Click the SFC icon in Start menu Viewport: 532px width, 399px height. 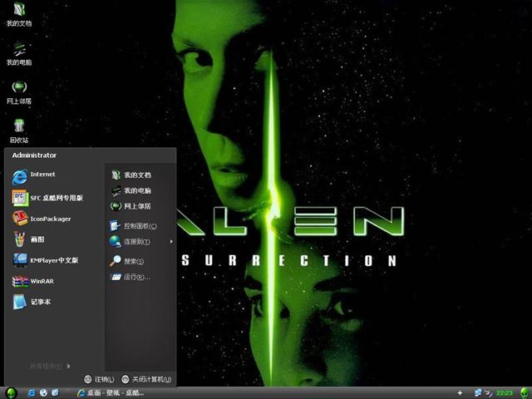click(x=20, y=198)
